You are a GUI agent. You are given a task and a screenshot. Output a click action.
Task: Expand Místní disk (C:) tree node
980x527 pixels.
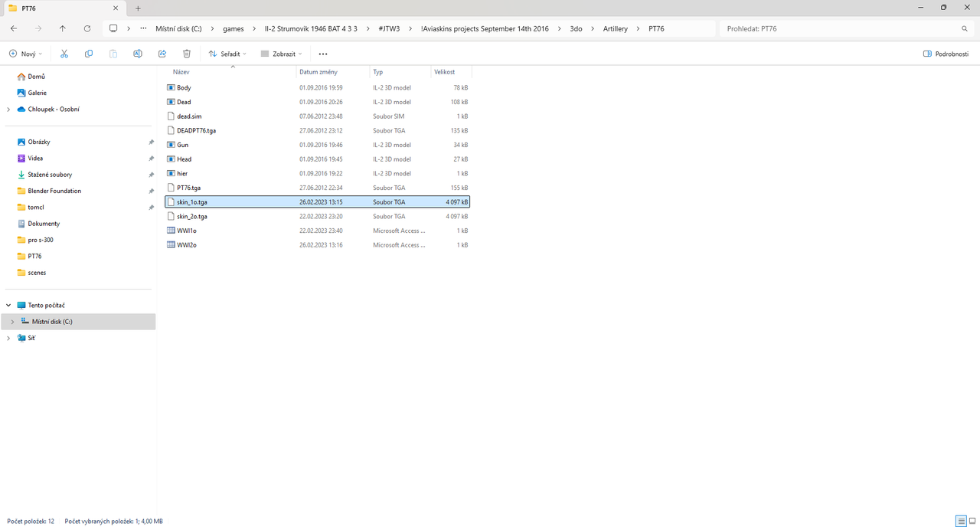click(12, 322)
